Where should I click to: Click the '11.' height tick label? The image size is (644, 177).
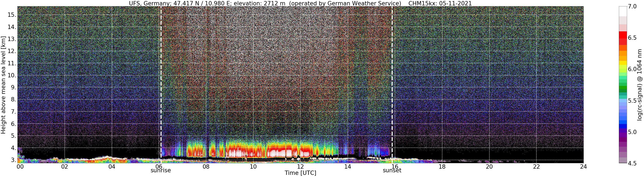12,63
